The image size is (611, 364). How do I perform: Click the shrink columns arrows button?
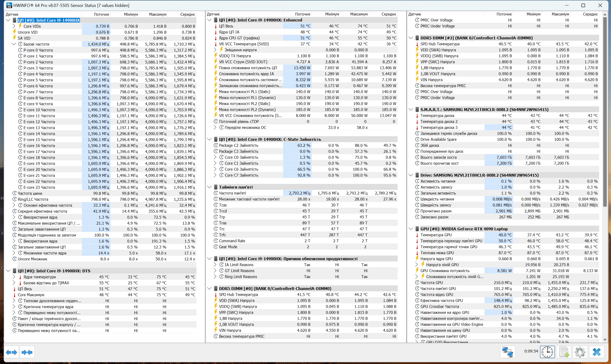[27, 352]
